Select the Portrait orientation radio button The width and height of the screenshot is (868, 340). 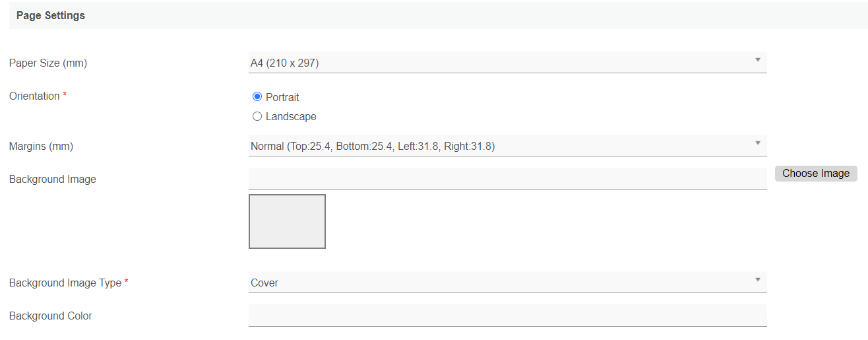(x=257, y=97)
